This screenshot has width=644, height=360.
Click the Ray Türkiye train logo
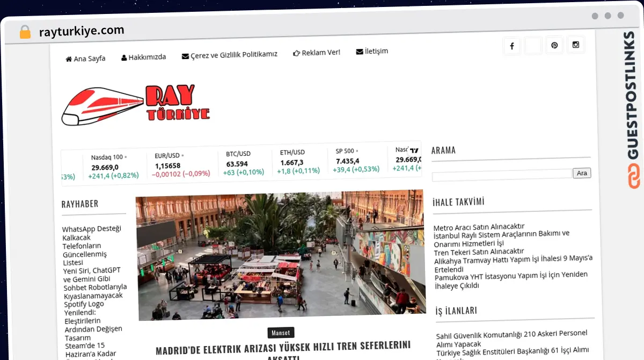click(135, 105)
